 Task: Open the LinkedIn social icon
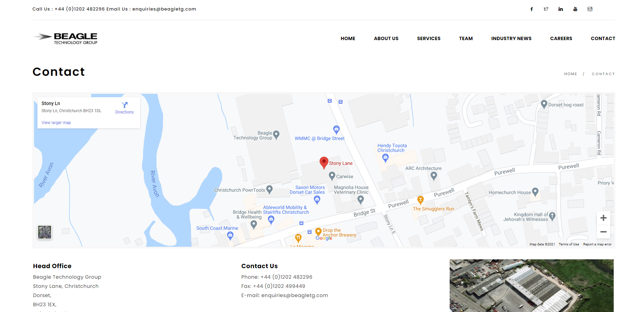tap(561, 9)
